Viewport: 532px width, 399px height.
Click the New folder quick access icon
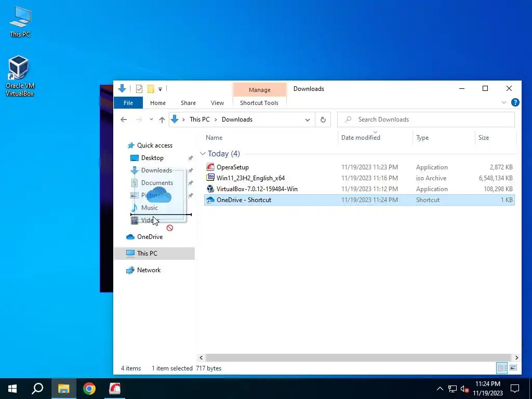pyautogui.click(x=151, y=89)
